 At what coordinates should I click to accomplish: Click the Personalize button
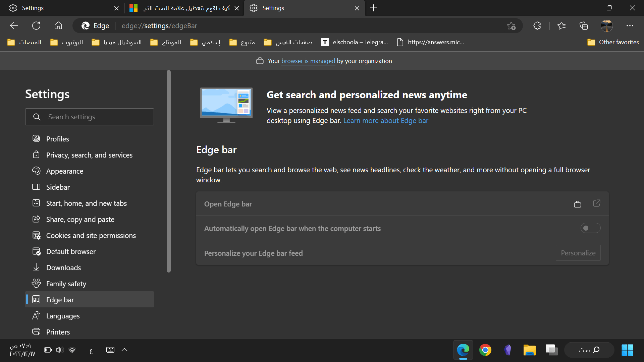coord(578,253)
